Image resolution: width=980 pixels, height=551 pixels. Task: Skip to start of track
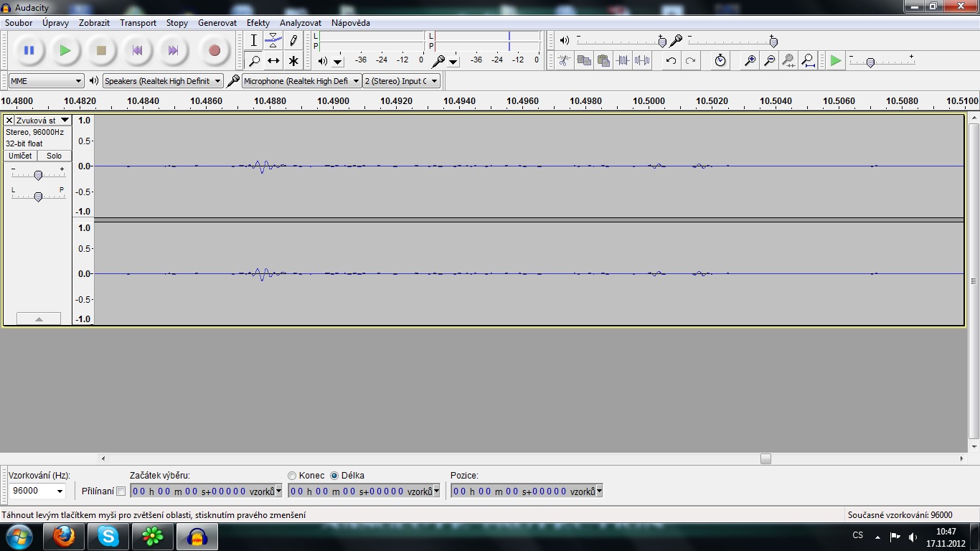137,51
